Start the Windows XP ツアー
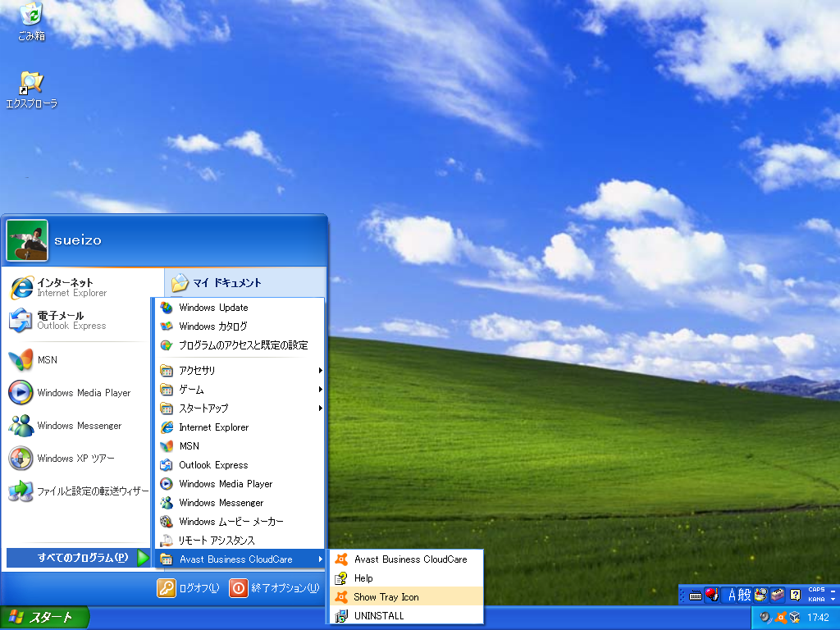840x630 pixels. point(78,458)
